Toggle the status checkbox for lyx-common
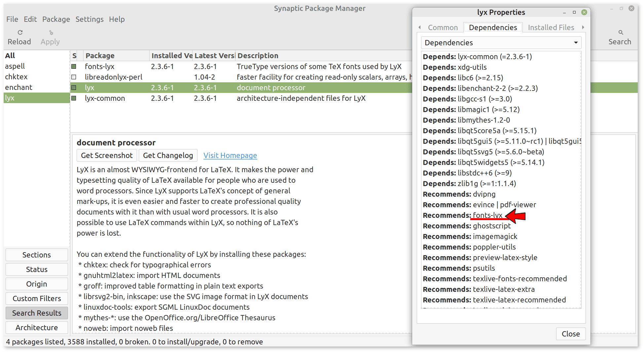This screenshot has height=353, width=644. tap(74, 98)
